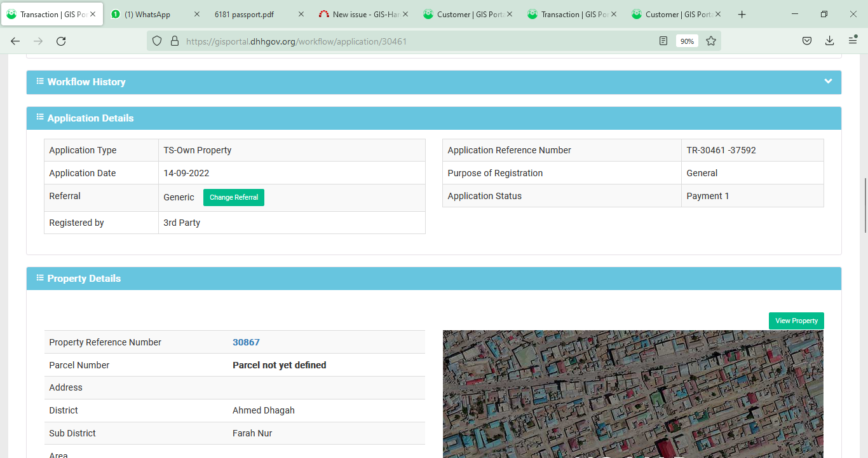Click the 3rd Party value
Image resolution: width=868 pixels, height=458 pixels.
pyautogui.click(x=182, y=223)
